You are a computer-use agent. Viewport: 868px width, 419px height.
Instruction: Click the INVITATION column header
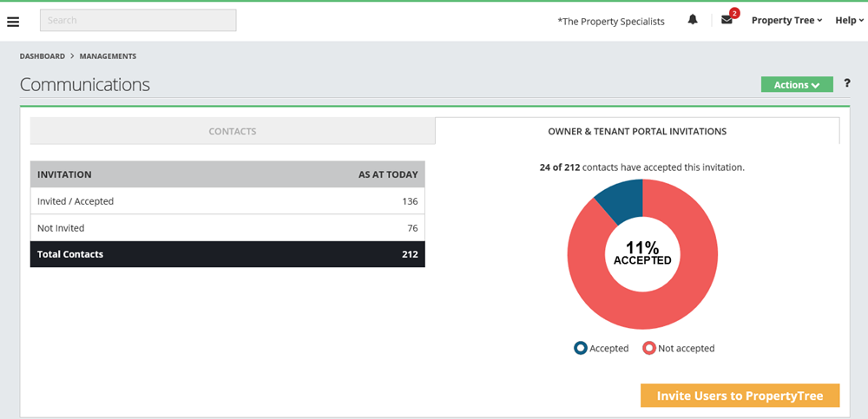[64, 174]
